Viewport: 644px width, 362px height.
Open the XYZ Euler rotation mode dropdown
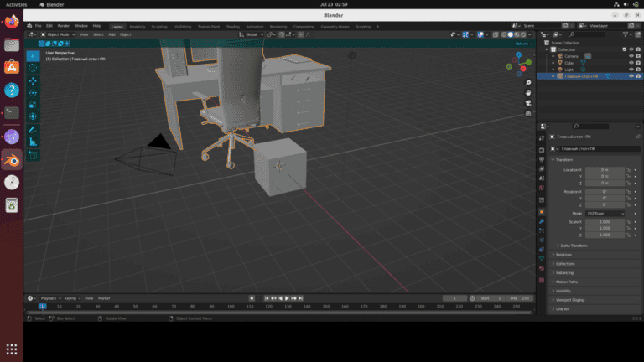click(604, 213)
